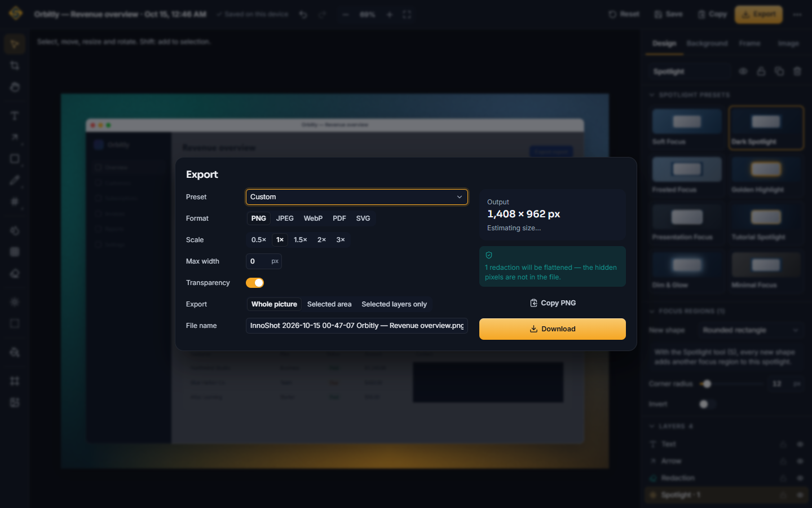Select the Crop tool in left toolbar

(x=15, y=65)
